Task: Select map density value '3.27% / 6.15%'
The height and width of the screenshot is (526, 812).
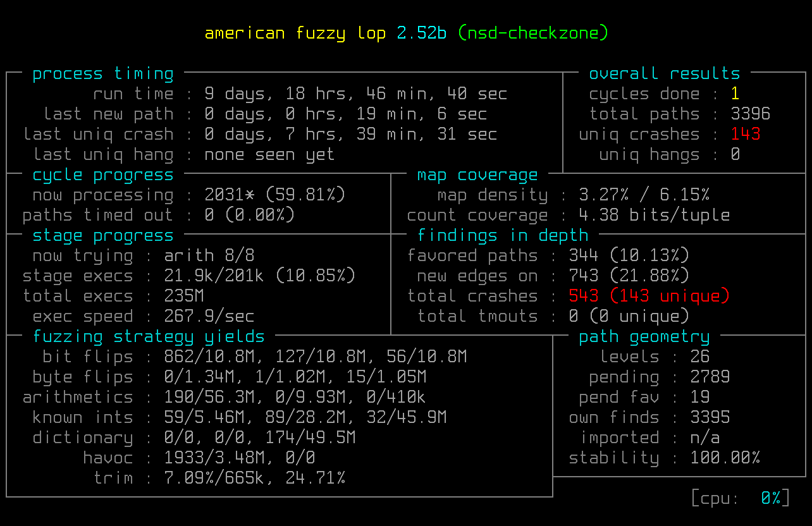Action: [x=644, y=195]
